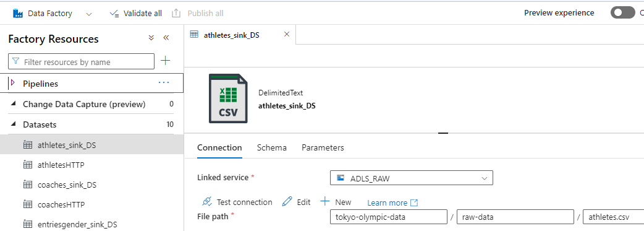Close the athletes_sink_DS tab

click(x=287, y=34)
